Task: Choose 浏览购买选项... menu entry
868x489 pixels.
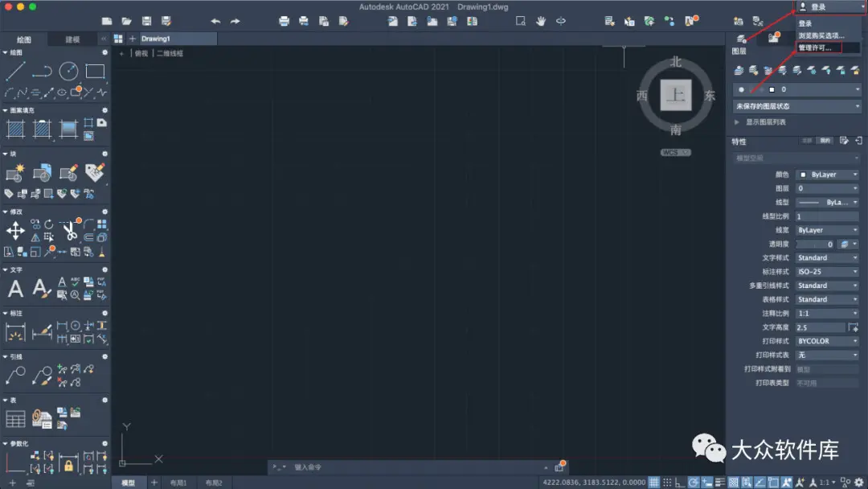Action: click(821, 35)
